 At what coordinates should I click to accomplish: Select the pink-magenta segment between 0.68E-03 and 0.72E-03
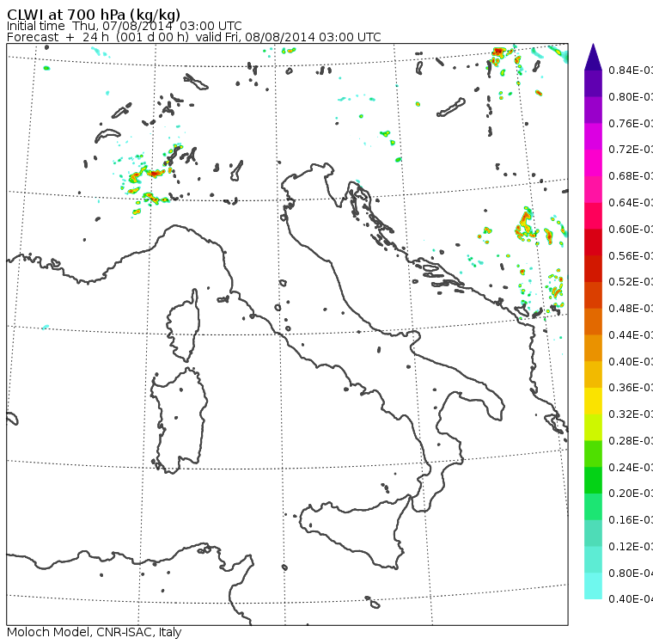[x=593, y=163]
